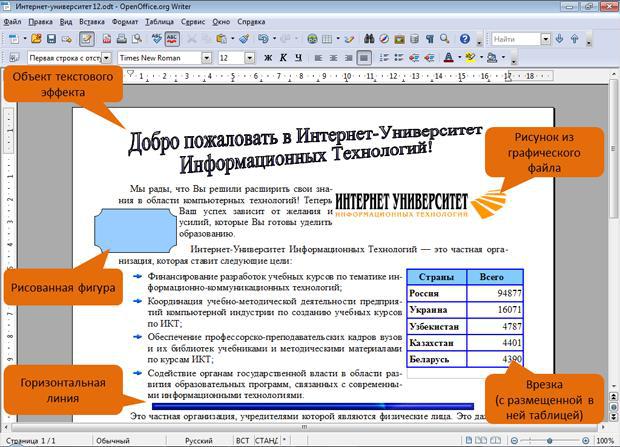620x447 pixels.
Task: Center text alignment button
Action: click(333, 58)
